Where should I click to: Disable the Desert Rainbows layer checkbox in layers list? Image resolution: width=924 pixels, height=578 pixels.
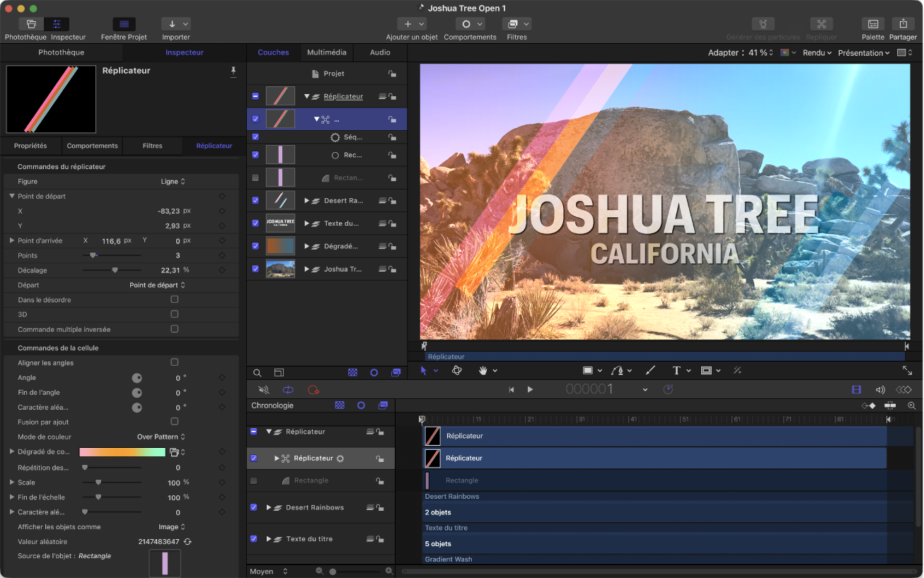pos(255,200)
